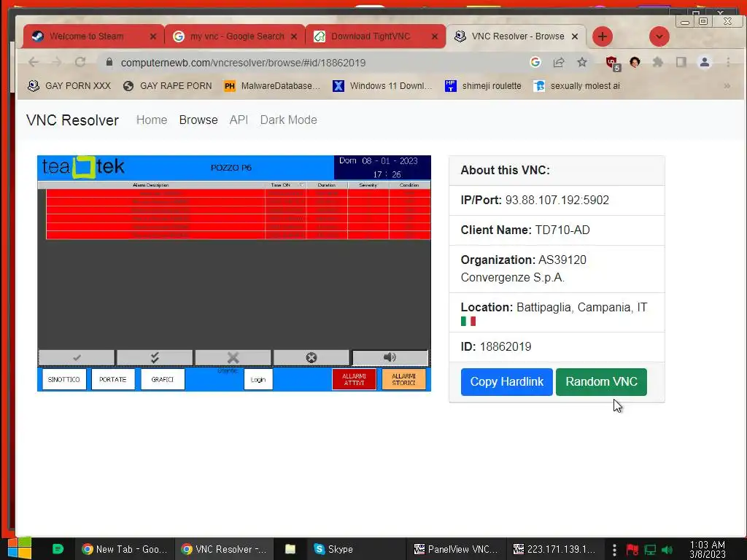Open Skype from the taskbar

click(x=333, y=549)
